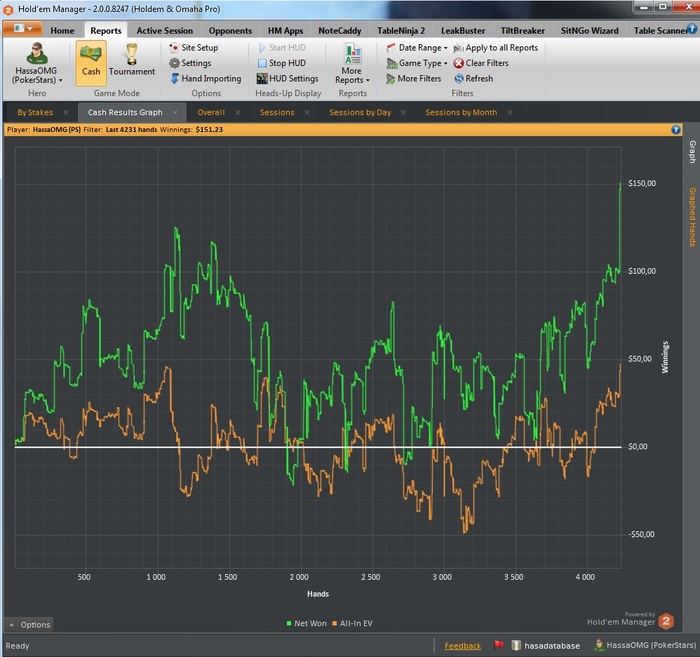
Task: Close the By Stakes report tab
Action: (66, 112)
